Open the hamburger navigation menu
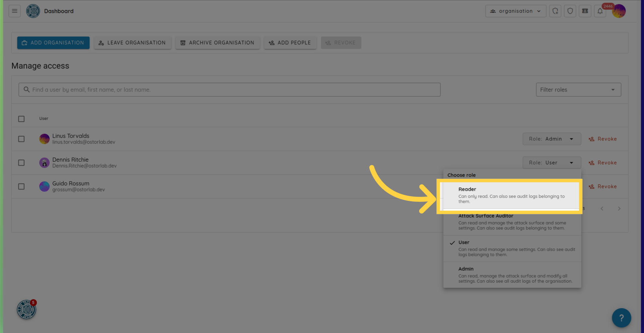Viewport: 644px width, 333px height. point(14,11)
